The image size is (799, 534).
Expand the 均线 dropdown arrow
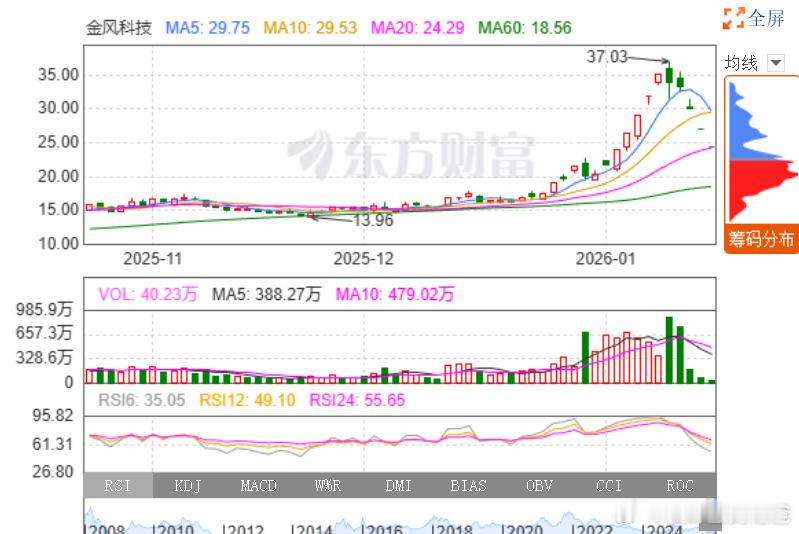click(x=776, y=63)
